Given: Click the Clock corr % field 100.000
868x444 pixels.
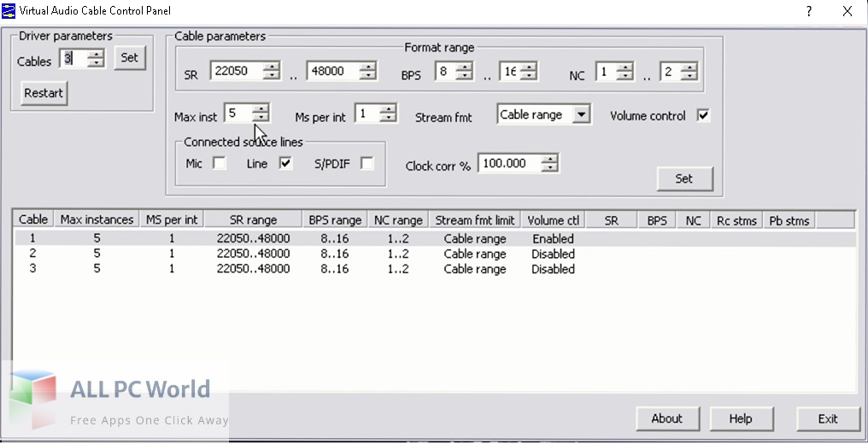Looking at the screenshot, I should (509, 163).
